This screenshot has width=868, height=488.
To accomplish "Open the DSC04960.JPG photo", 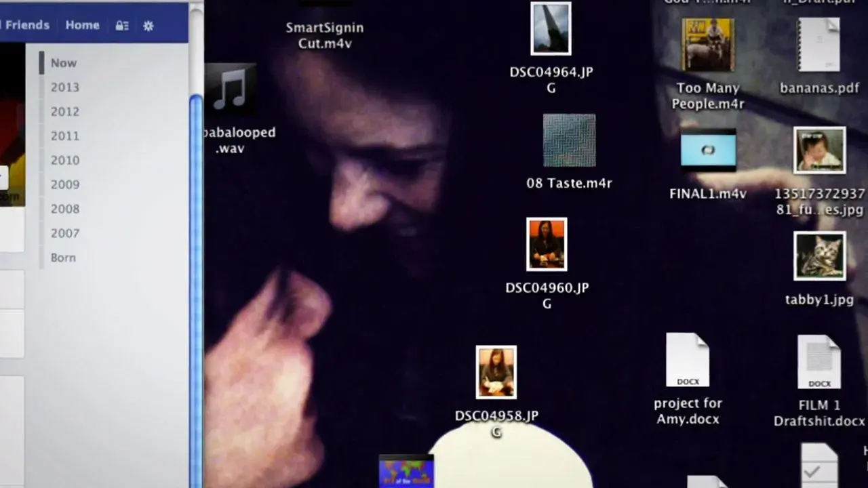I will [x=547, y=243].
